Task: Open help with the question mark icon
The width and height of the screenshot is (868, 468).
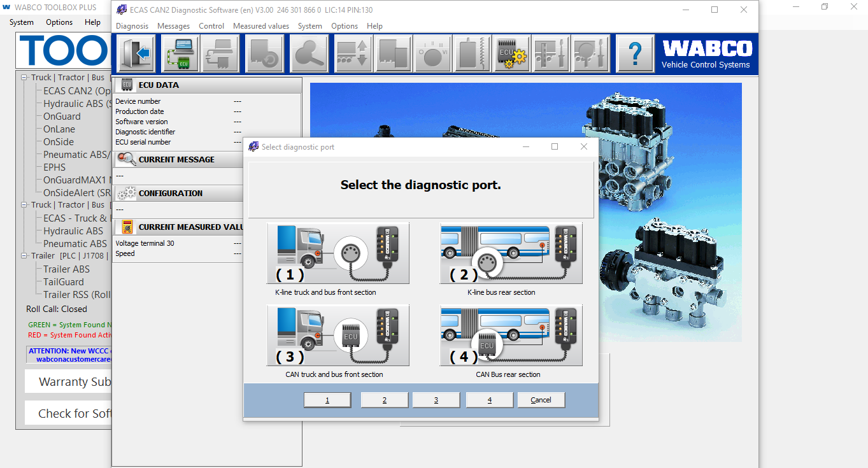Action: point(636,53)
